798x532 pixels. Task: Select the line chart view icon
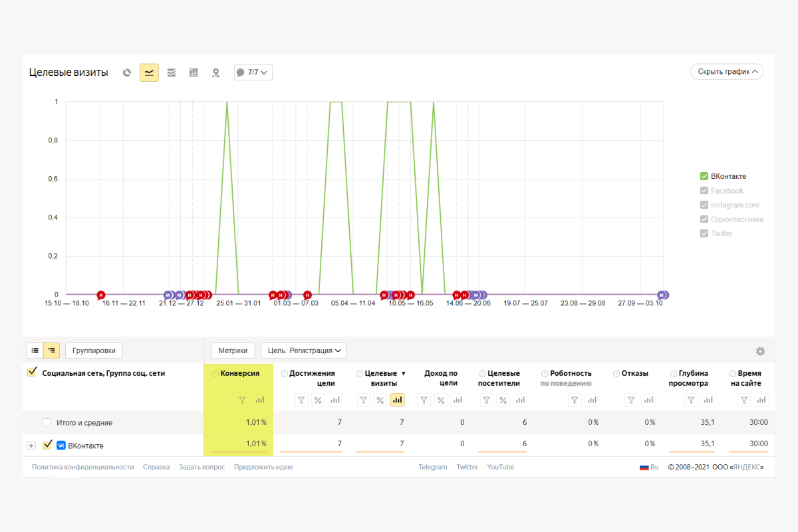149,72
